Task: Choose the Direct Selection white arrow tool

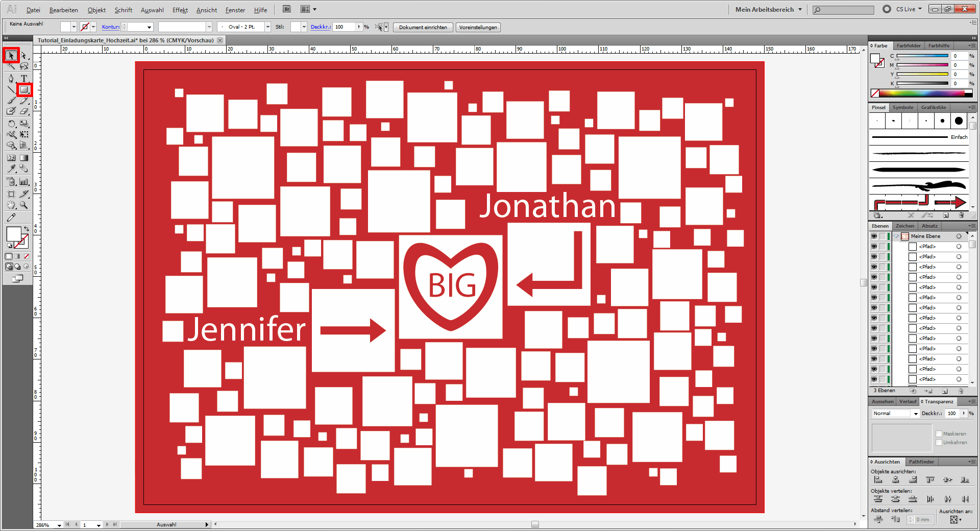Action: (x=23, y=55)
